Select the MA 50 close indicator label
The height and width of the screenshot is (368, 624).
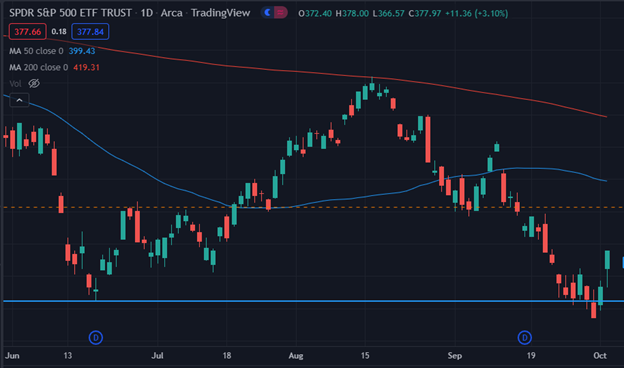tap(36, 51)
